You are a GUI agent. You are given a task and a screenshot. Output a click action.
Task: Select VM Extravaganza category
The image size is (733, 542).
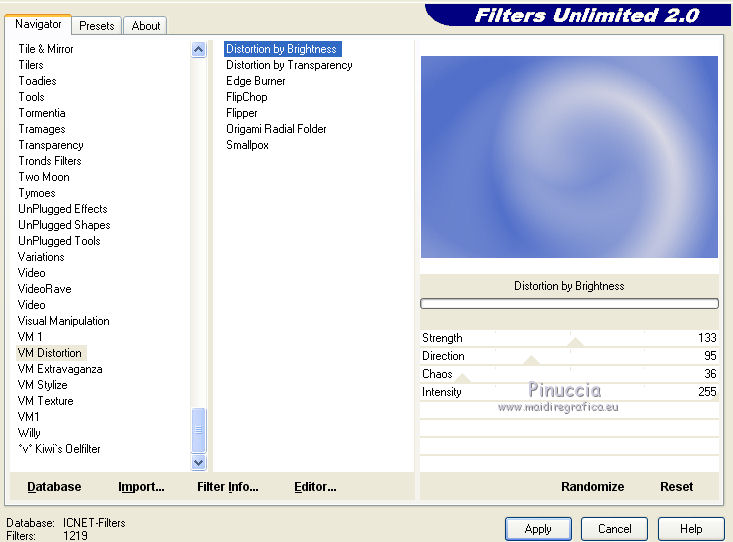pyautogui.click(x=60, y=369)
